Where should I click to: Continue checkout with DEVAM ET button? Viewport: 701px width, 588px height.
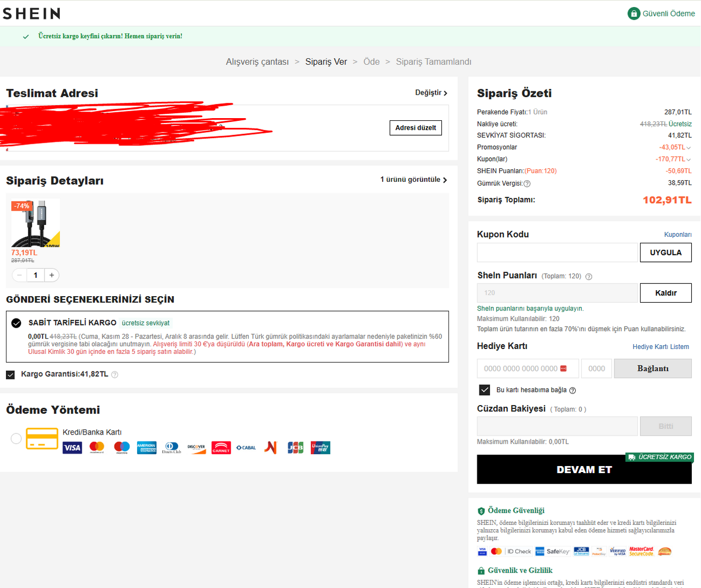click(x=584, y=469)
